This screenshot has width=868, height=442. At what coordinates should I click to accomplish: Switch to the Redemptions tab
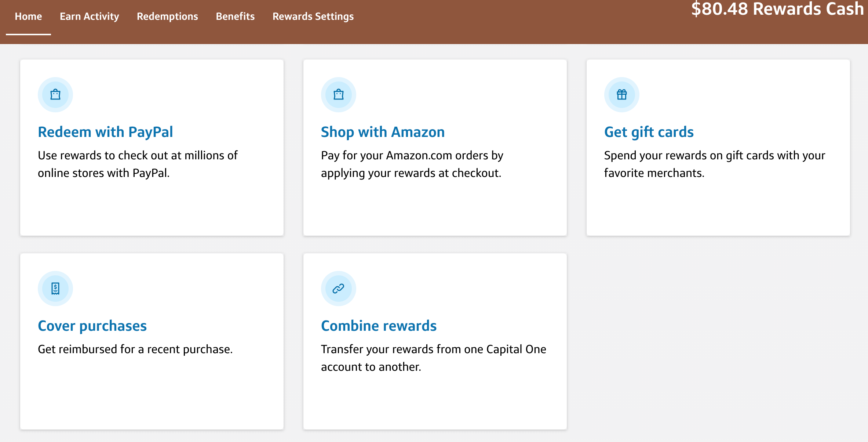pos(167,16)
